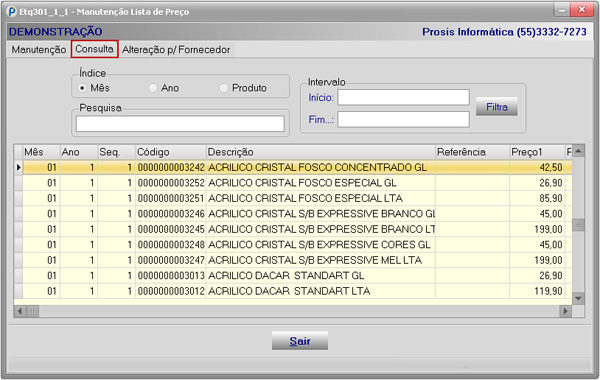Screen dimensions: 600x380
Task: Click row selector for code 0000000003251
Action: pyautogui.click(x=18, y=198)
